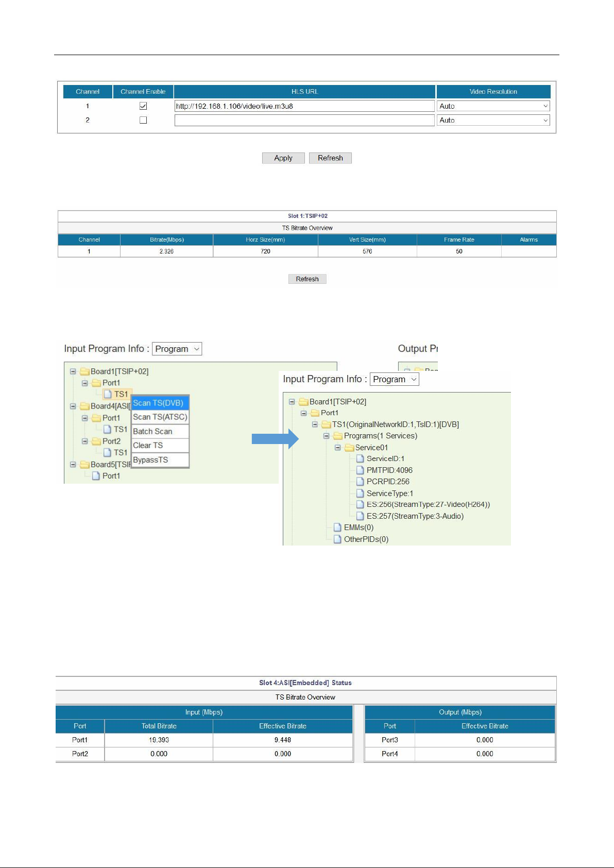Click Refresh under the TS Bitrate Overview table
Viewport: 614px width, 868px height.
[x=308, y=279]
